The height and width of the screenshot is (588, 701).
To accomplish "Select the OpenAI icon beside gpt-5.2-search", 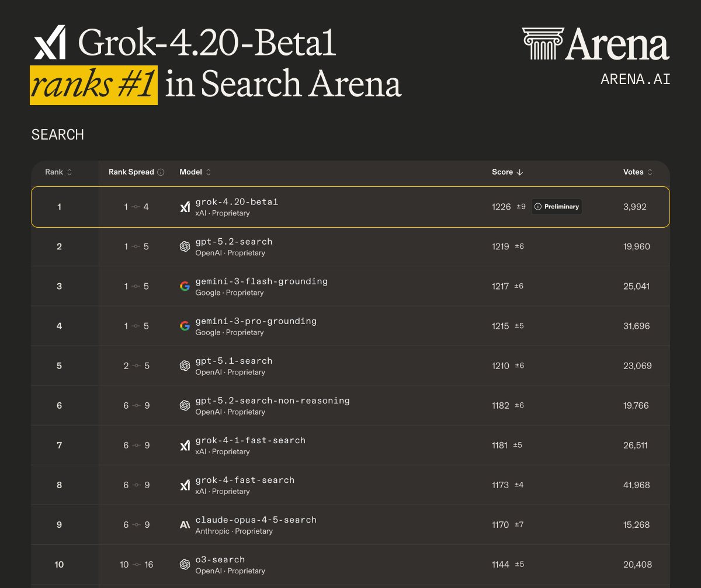I will (x=185, y=246).
